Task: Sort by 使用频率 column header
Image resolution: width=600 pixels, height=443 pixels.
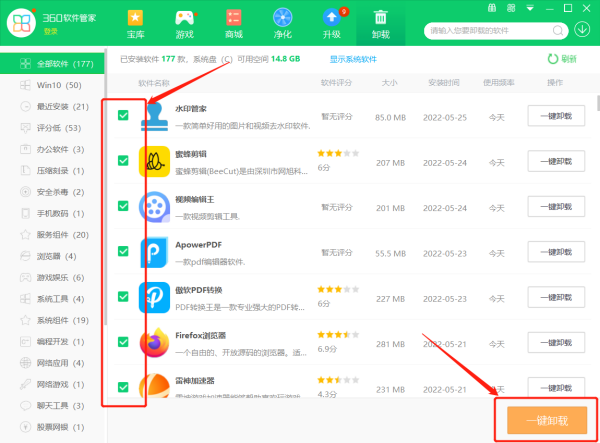Action: point(499,83)
